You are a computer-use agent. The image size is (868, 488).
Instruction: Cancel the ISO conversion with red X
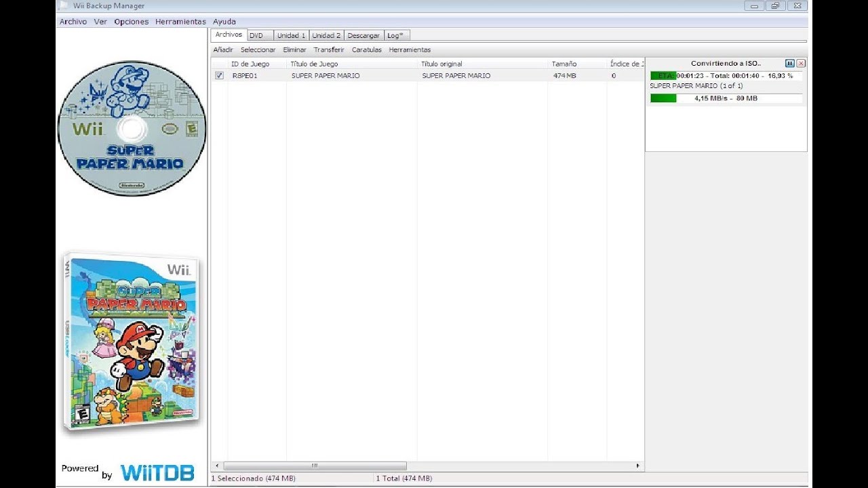(x=801, y=63)
